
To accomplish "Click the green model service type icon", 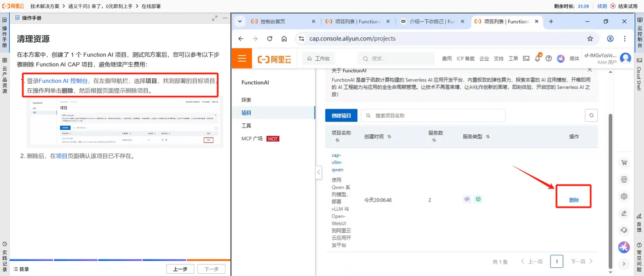I will (x=478, y=199).
